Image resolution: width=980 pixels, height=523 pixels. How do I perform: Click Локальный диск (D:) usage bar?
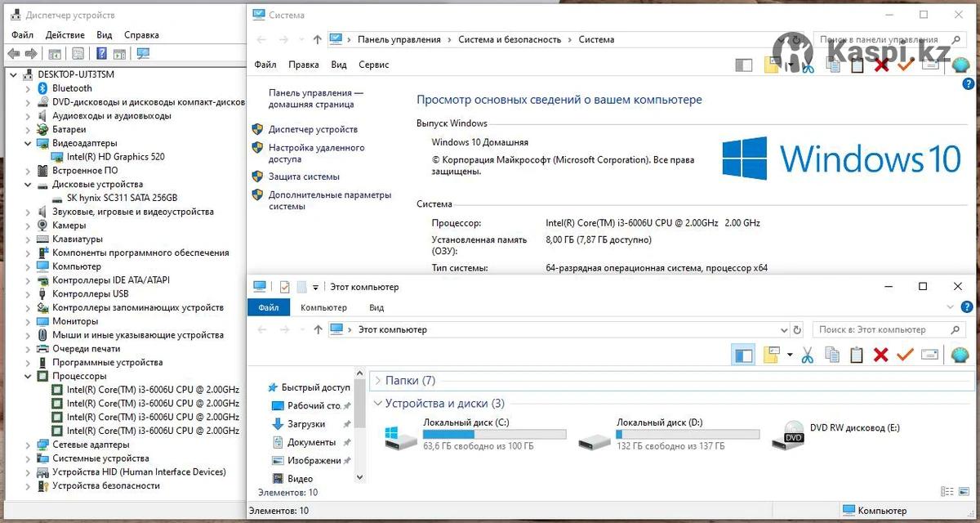688,435
